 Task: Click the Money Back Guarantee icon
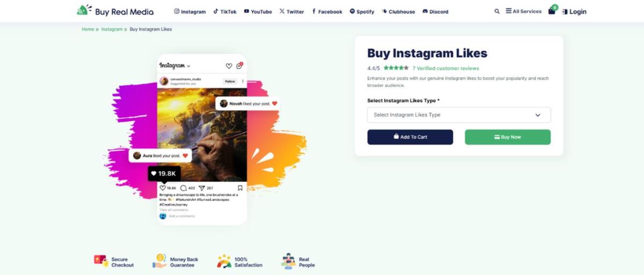tap(159, 261)
